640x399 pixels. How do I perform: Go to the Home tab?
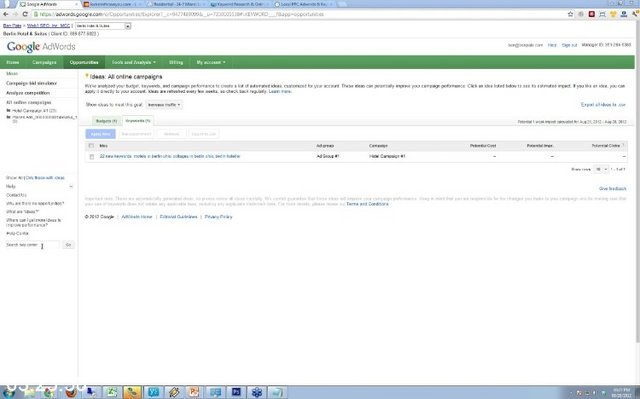pos(13,62)
